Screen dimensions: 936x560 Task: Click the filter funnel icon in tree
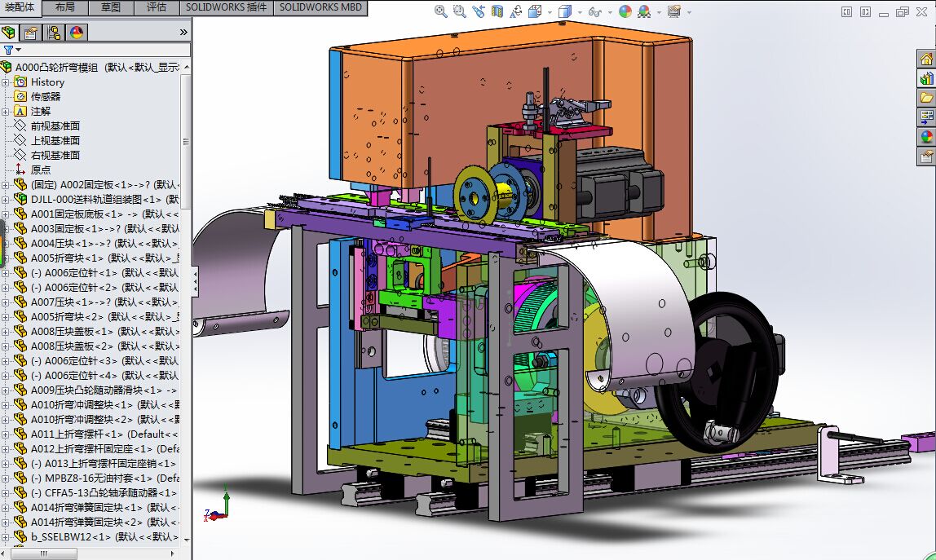pyautogui.click(x=8, y=51)
